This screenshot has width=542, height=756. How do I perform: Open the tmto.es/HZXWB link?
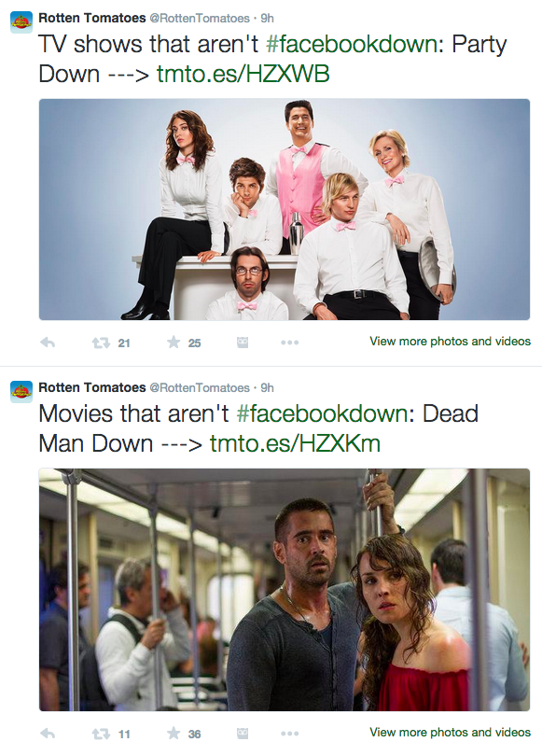point(243,75)
